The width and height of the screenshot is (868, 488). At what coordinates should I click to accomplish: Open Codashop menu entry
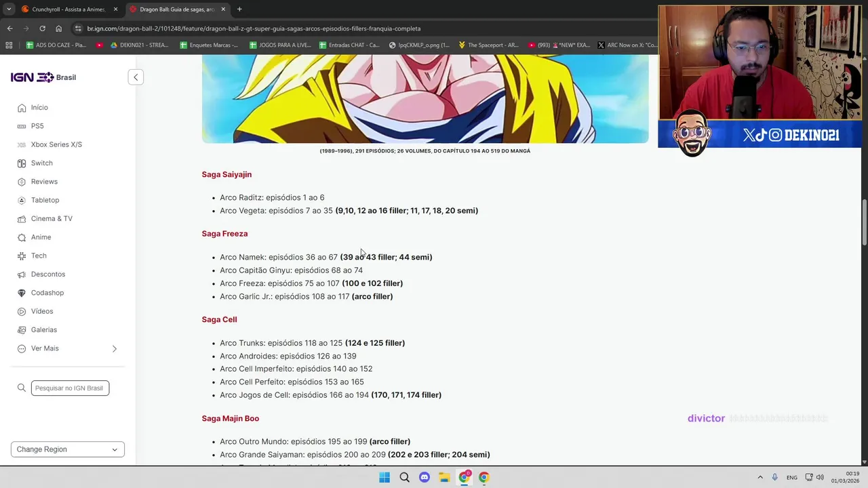(47, 293)
